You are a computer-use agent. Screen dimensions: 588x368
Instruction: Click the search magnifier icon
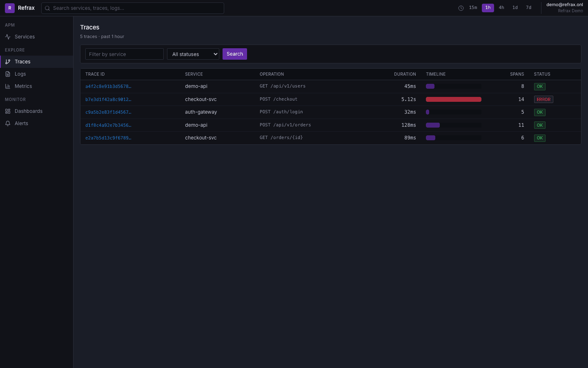(47, 8)
